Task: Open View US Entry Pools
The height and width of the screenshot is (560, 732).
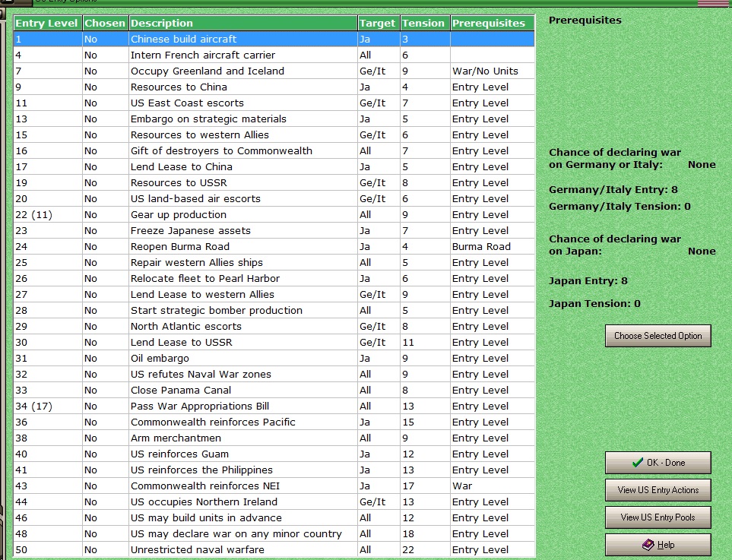Action: coord(658,517)
